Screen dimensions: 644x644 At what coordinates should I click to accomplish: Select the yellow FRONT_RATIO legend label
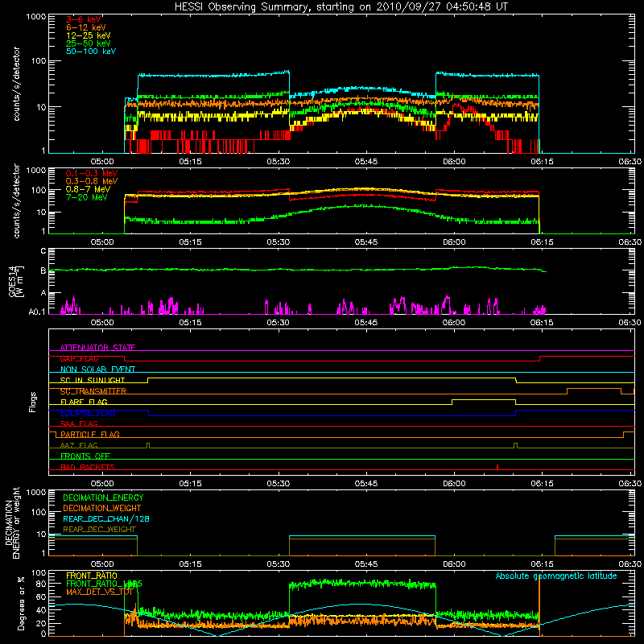(92, 576)
